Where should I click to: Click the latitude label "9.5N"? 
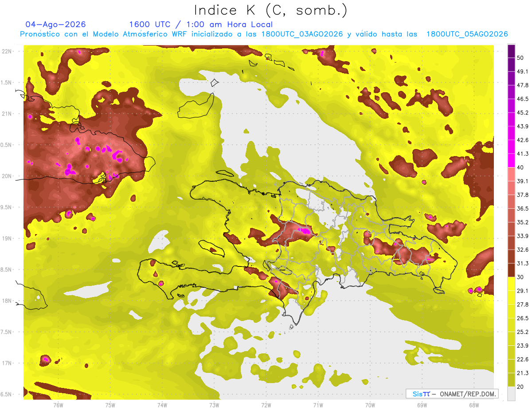[7, 207]
